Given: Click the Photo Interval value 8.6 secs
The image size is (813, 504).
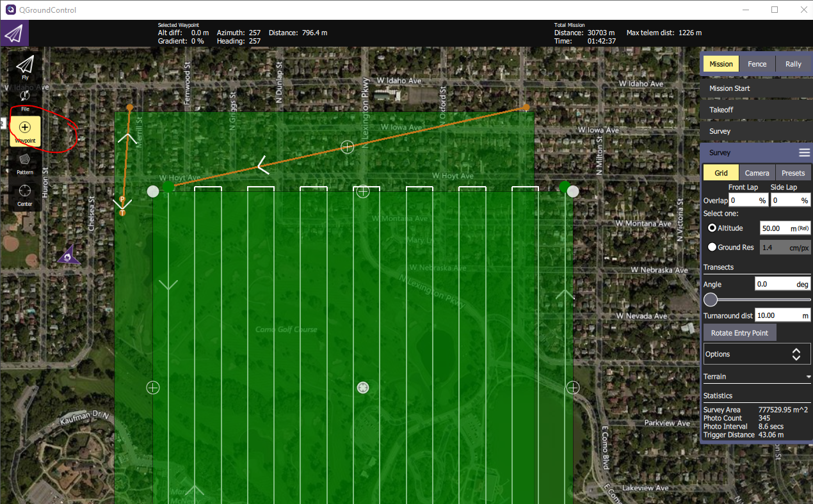Looking at the screenshot, I should [771, 427].
